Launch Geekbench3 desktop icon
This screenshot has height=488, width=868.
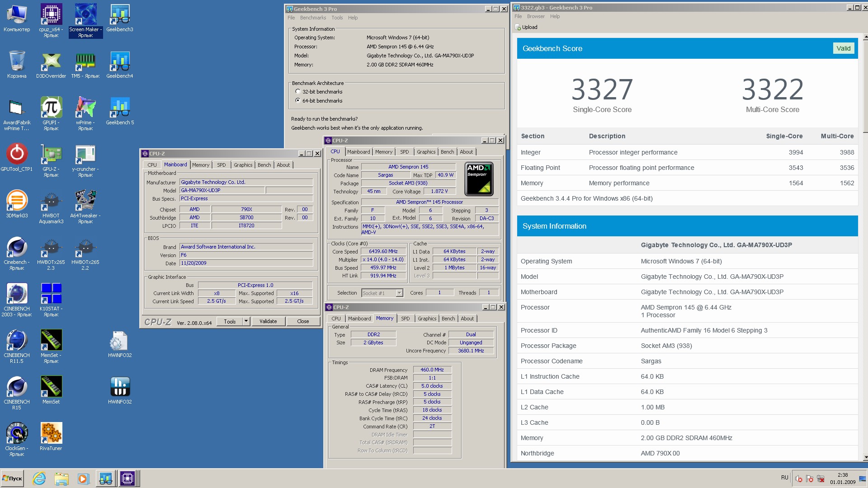[120, 18]
